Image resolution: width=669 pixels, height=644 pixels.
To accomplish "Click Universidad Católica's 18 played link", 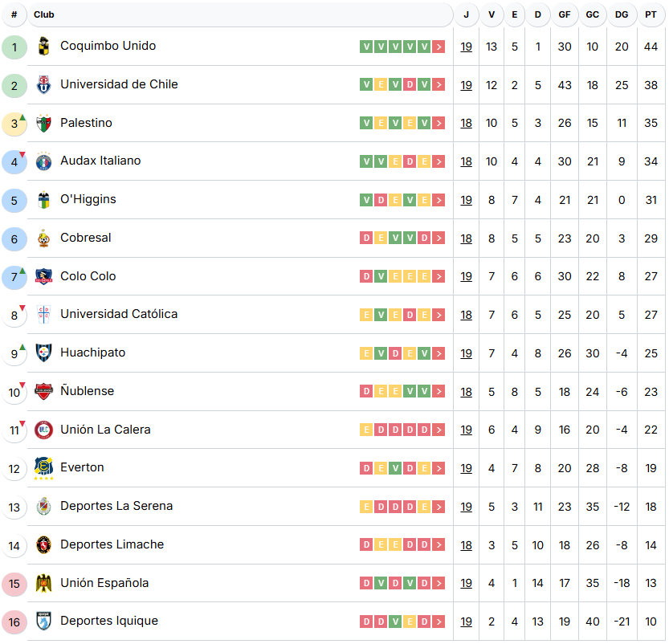I will [466, 315].
